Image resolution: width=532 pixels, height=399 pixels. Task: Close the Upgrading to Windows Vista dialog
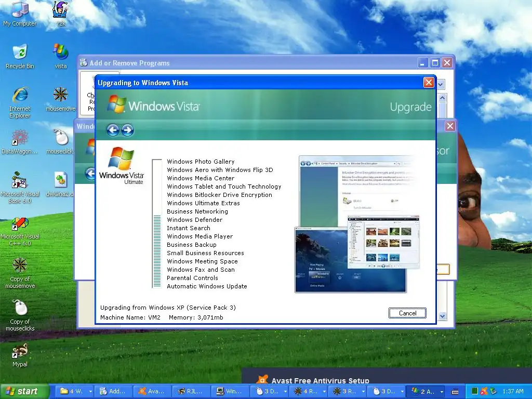point(429,83)
